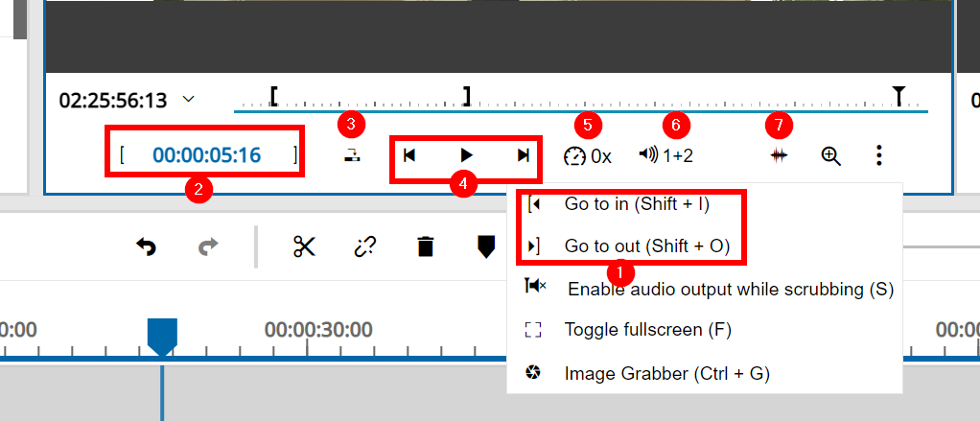Expand the timecode dropdown chevron
This screenshot has width=980, height=421.
(189, 99)
